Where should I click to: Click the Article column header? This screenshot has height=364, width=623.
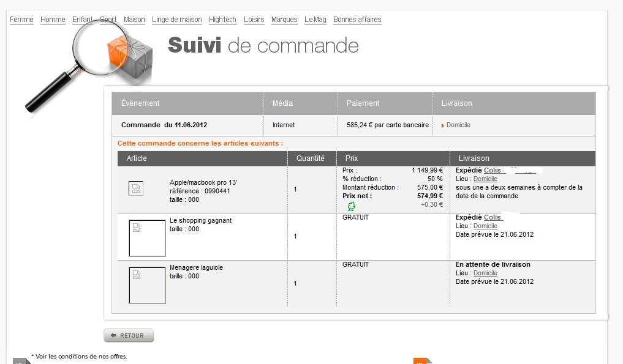click(137, 158)
